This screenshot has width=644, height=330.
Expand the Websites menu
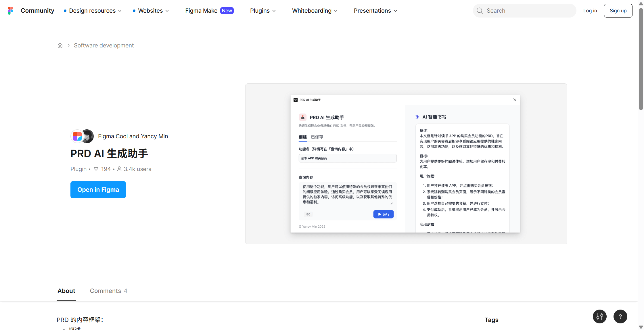[x=153, y=11]
